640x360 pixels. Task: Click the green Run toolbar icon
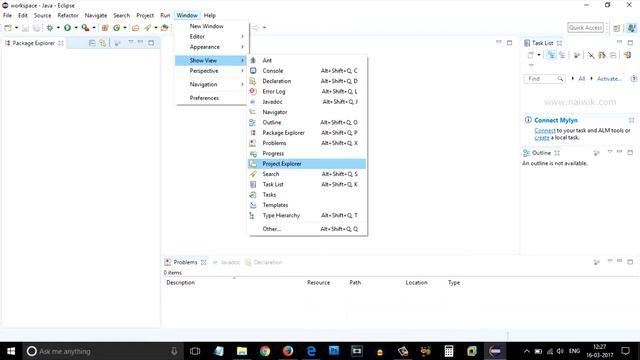point(67,28)
